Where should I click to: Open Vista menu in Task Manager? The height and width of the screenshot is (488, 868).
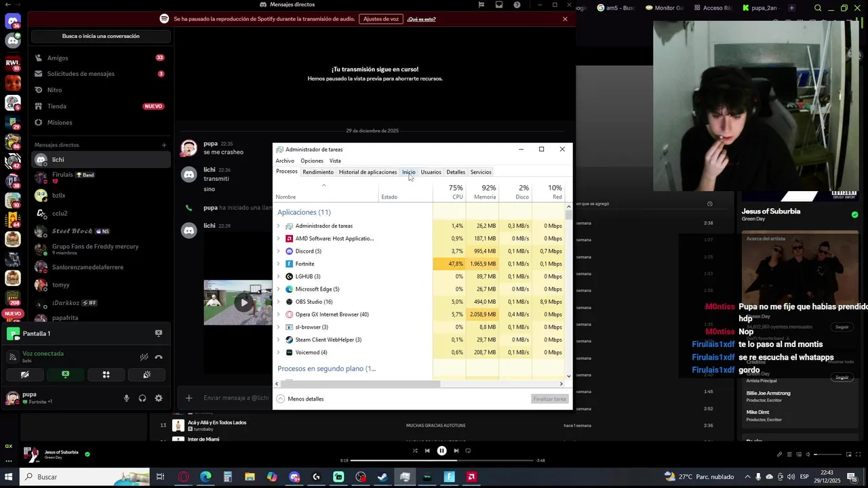click(x=335, y=161)
